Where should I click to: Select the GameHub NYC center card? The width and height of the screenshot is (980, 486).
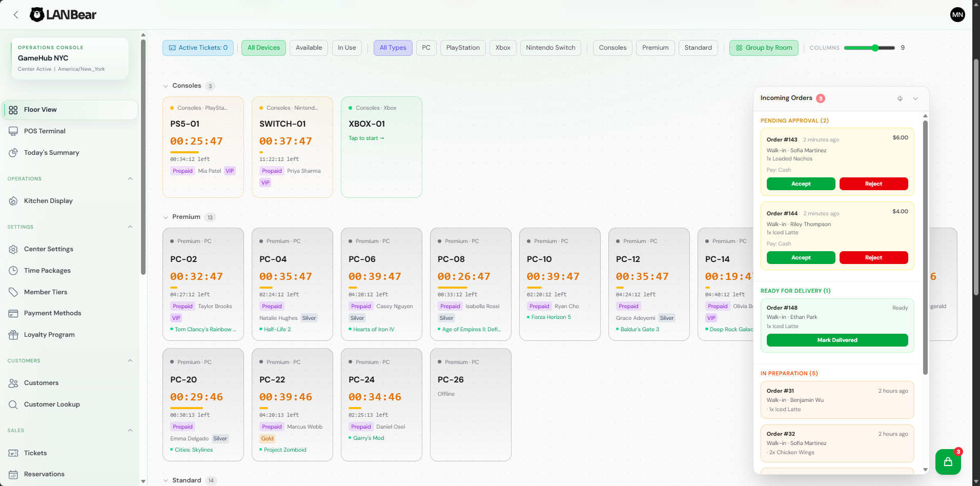pos(70,58)
